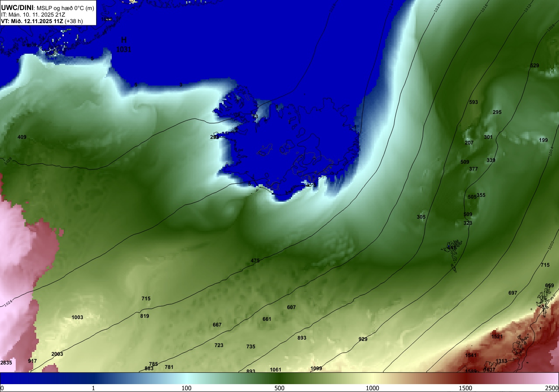The image size is (559, 392).
Task: Click the '2835' height value
Action: (x=6, y=363)
